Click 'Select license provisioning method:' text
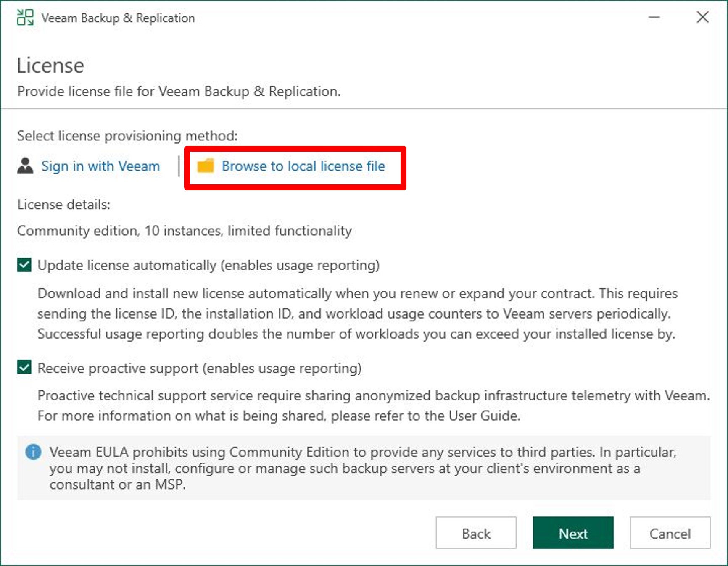Image resolution: width=728 pixels, height=566 pixels. pyautogui.click(x=127, y=136)
